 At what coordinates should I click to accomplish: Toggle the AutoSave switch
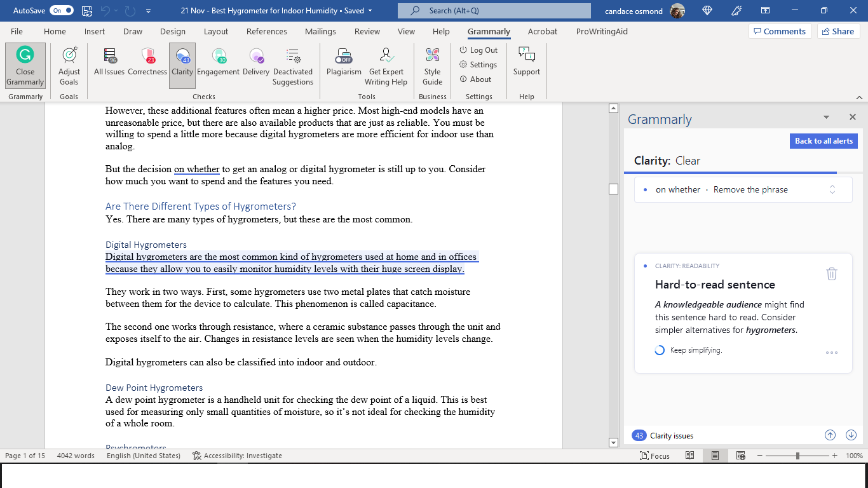coord(62,11)
